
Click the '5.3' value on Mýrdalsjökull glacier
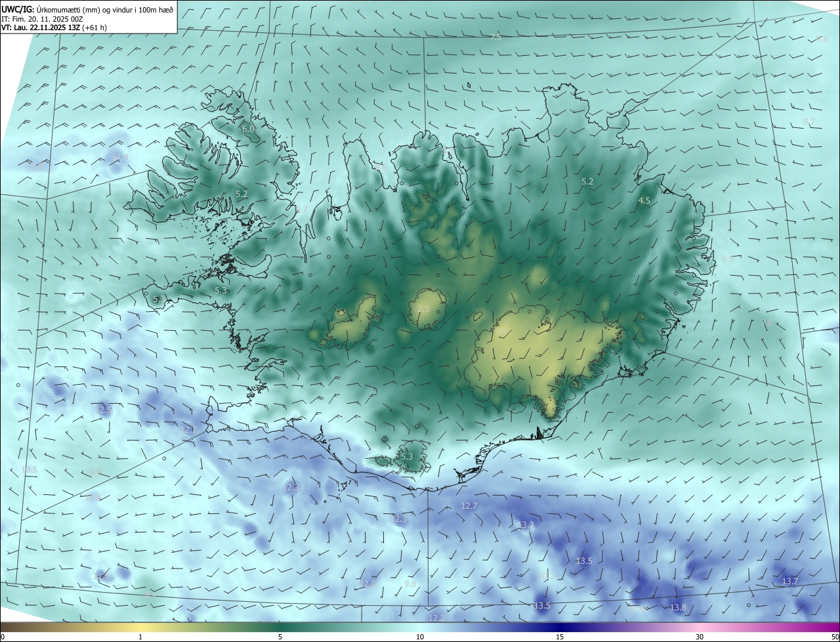click(406, 456)
